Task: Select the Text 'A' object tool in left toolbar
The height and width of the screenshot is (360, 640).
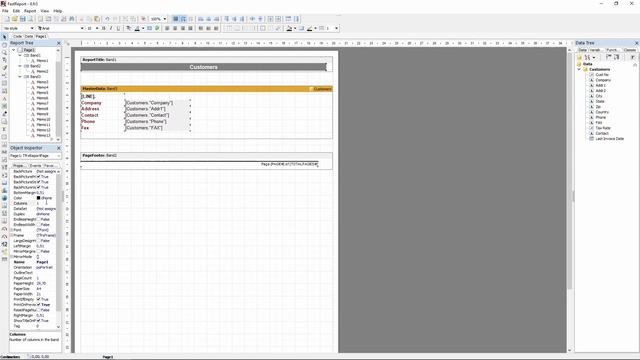Action: tap(4, 98)
